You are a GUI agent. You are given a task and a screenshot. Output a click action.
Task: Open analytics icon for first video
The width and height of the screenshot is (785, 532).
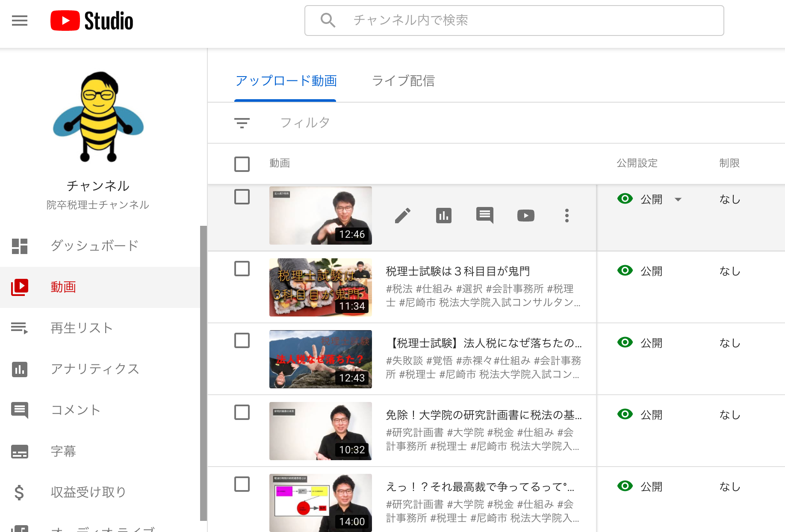click(443, 216)
